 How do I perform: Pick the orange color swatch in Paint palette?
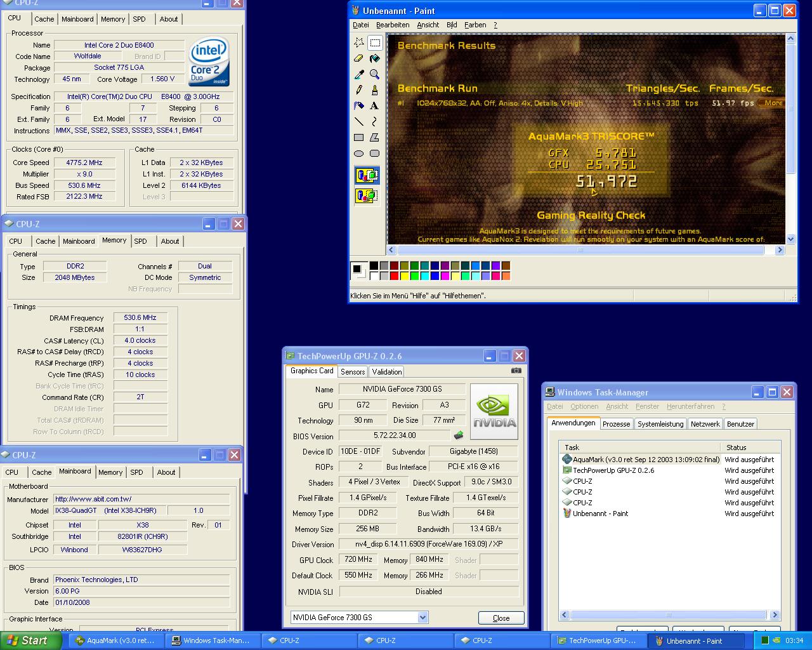[x=506, y=276]
